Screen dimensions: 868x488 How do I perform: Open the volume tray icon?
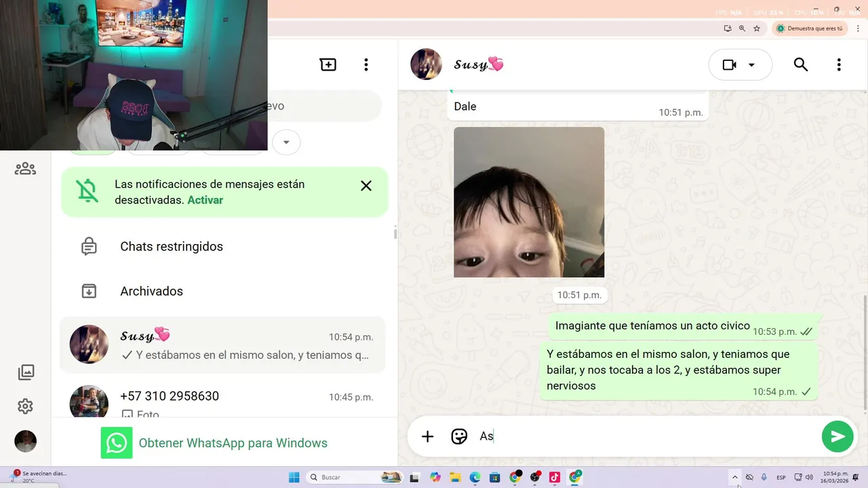coord(809,477)
